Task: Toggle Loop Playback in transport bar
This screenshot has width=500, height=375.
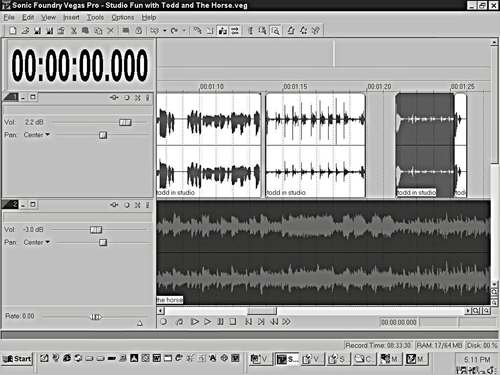Action: click(x=179, y=322)
